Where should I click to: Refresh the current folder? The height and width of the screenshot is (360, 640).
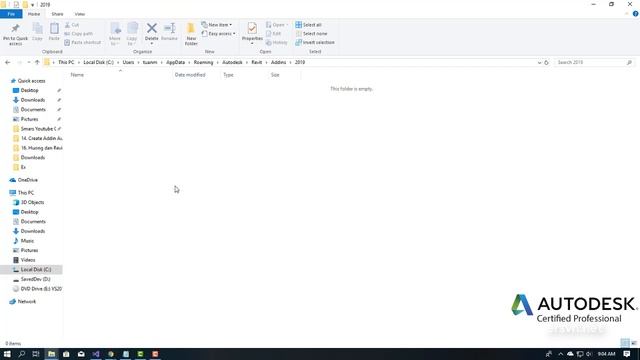point(547,63)
